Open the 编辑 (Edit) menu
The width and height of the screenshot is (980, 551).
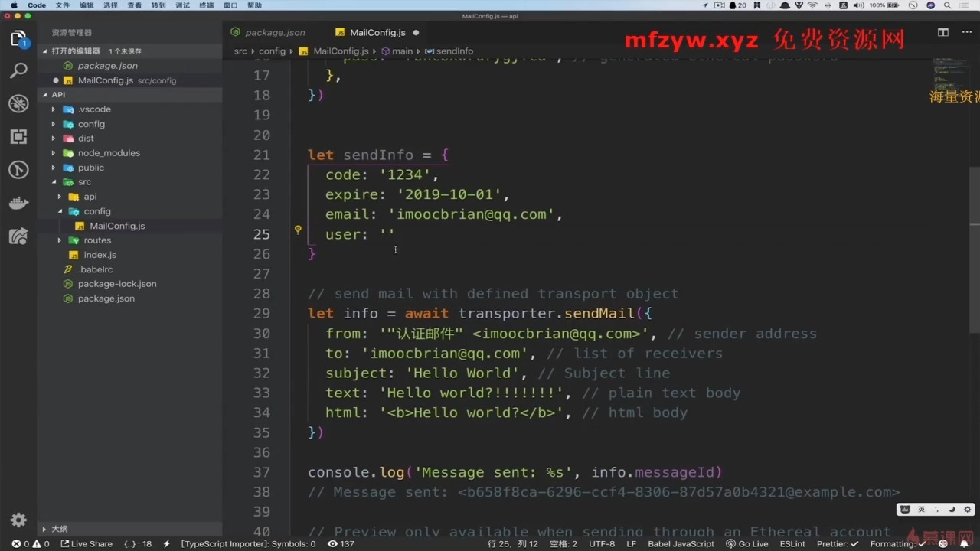(87, 5)
